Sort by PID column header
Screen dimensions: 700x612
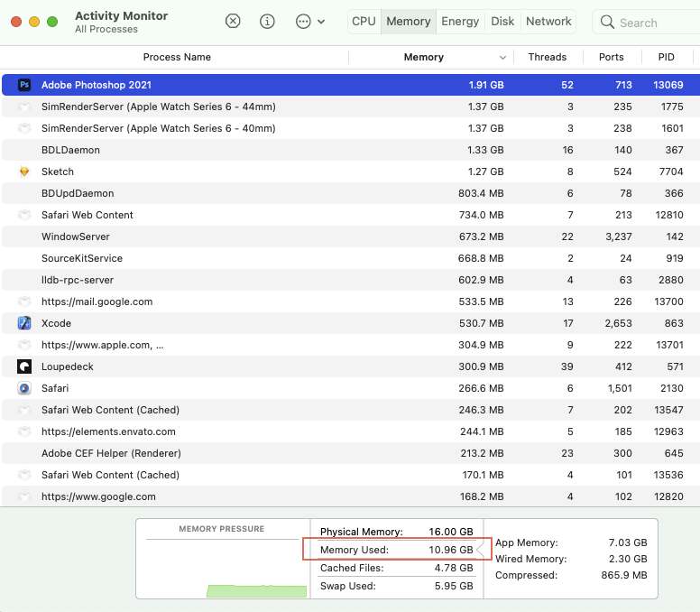pyautogui.click(x=666, y=57)
